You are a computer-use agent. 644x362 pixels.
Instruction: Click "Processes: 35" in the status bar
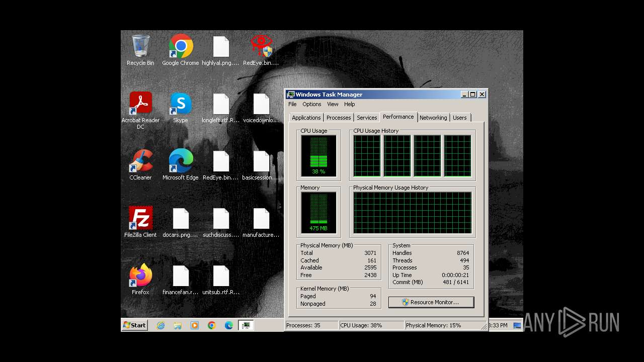click(303, 325)
